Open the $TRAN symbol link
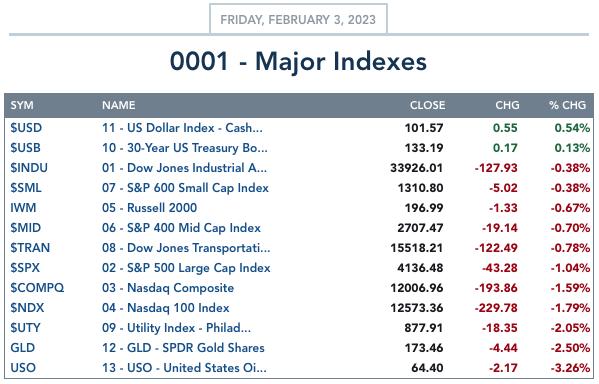599x384 pixels. (x=30, y=248)
